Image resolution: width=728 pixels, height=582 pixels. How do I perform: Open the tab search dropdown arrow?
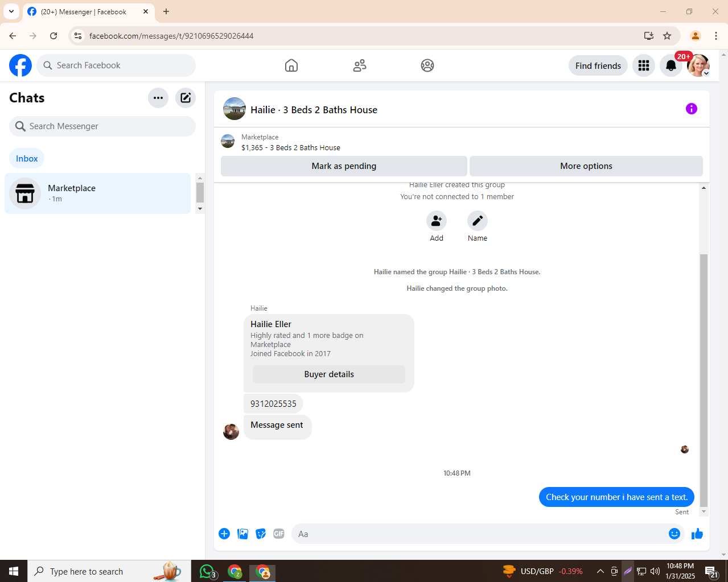pos(11,11)
